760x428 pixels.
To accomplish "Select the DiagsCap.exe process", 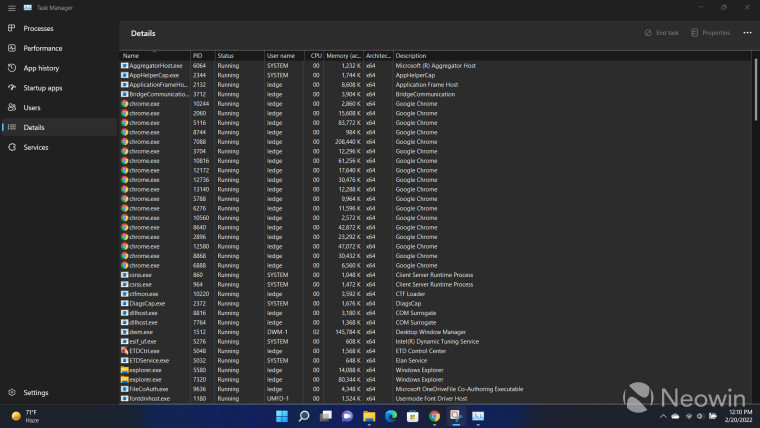I will pyautogui.click(x=435, y=303).
